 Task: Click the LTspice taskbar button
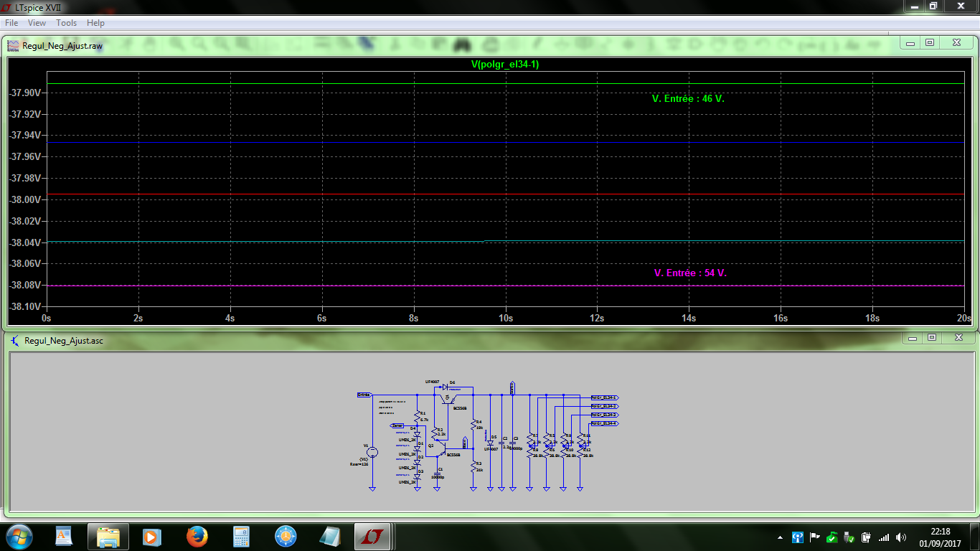(374, 536)
